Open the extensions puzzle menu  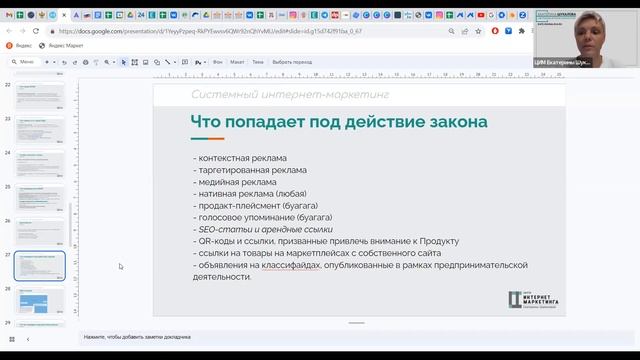[522, 31]
